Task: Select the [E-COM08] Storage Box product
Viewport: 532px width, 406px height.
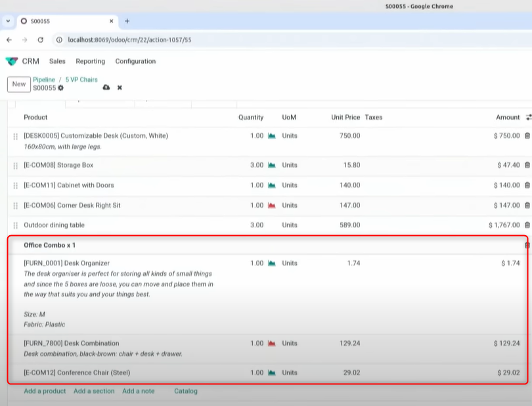Action: 58,165
